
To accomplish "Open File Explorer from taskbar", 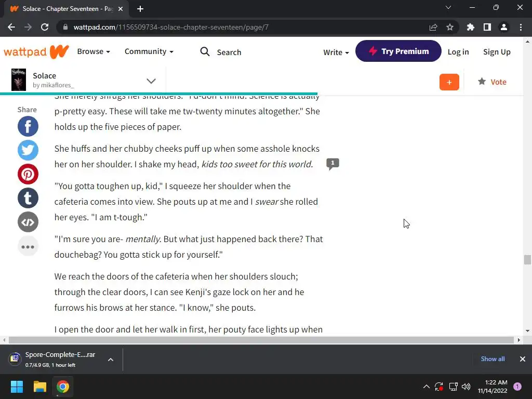I will [x=39, y=387].
